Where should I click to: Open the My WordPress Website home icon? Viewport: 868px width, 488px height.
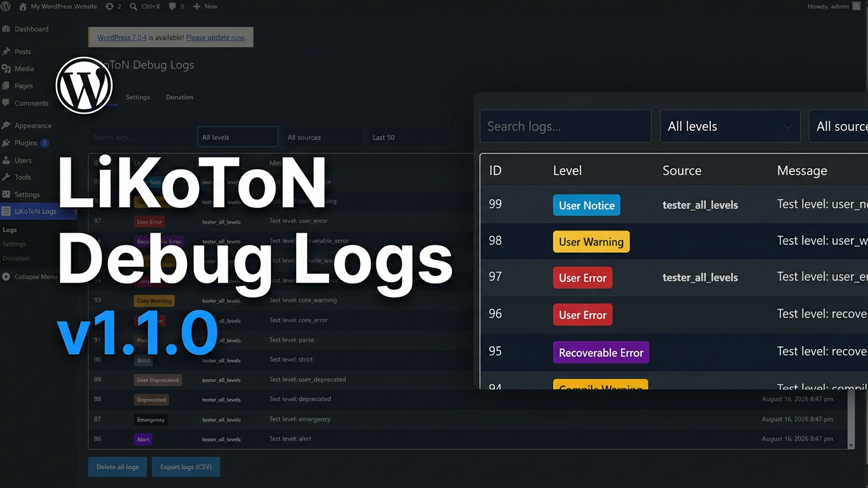(24, 6)
